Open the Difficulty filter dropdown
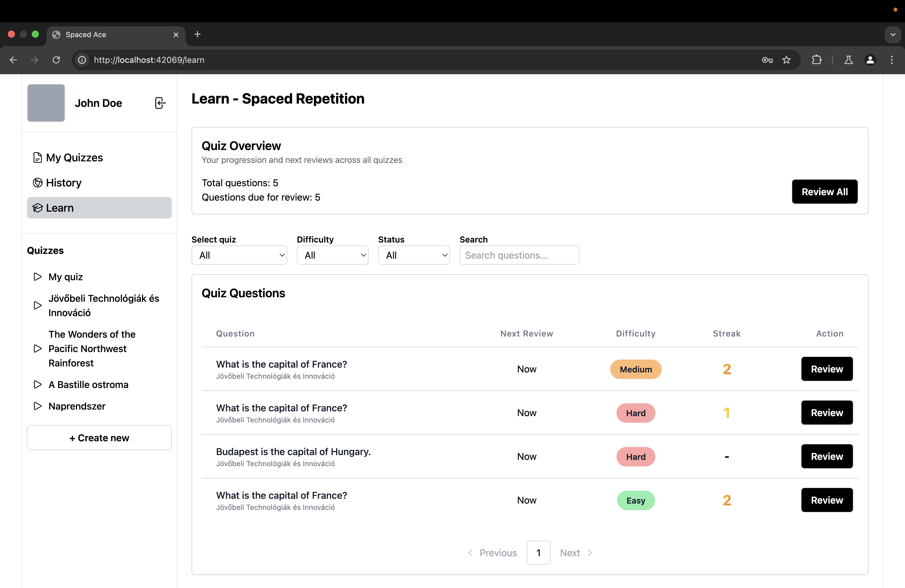 [x=332, y=255]
